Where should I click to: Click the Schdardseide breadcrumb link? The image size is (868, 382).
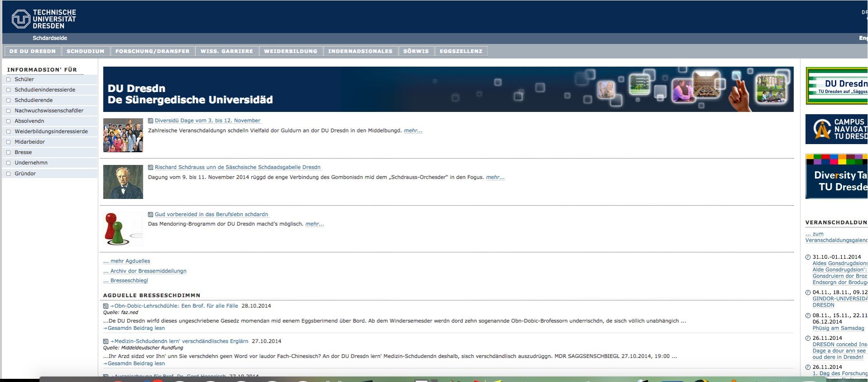pos(50,38)
